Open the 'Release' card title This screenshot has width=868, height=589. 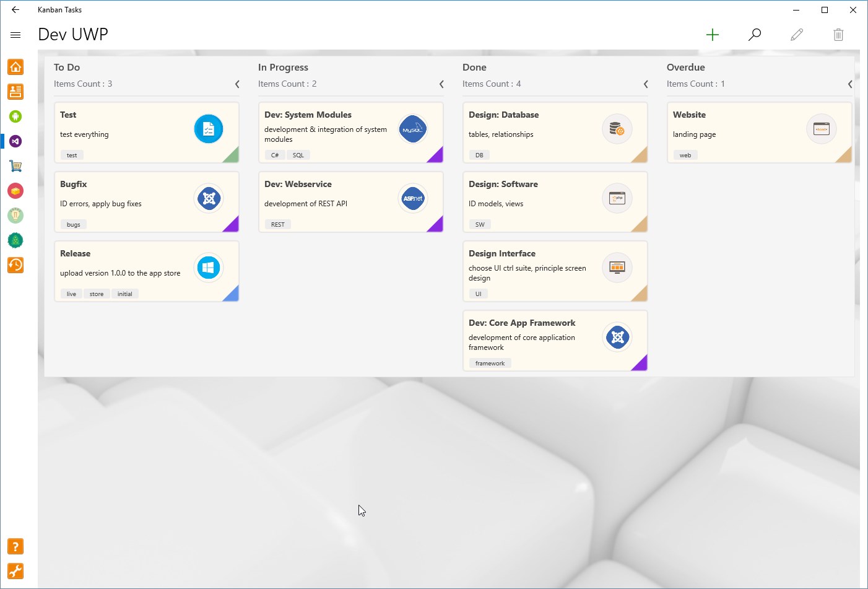[76, 253]
